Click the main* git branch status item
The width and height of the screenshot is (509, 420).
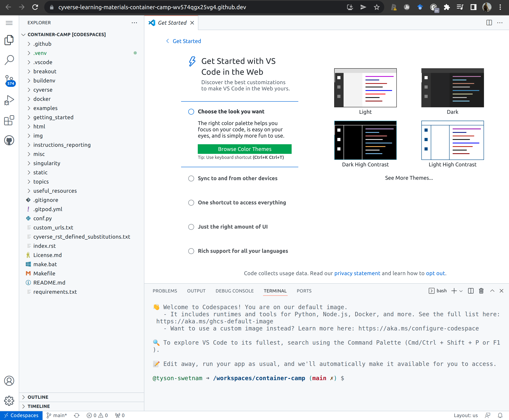point(57,415)
